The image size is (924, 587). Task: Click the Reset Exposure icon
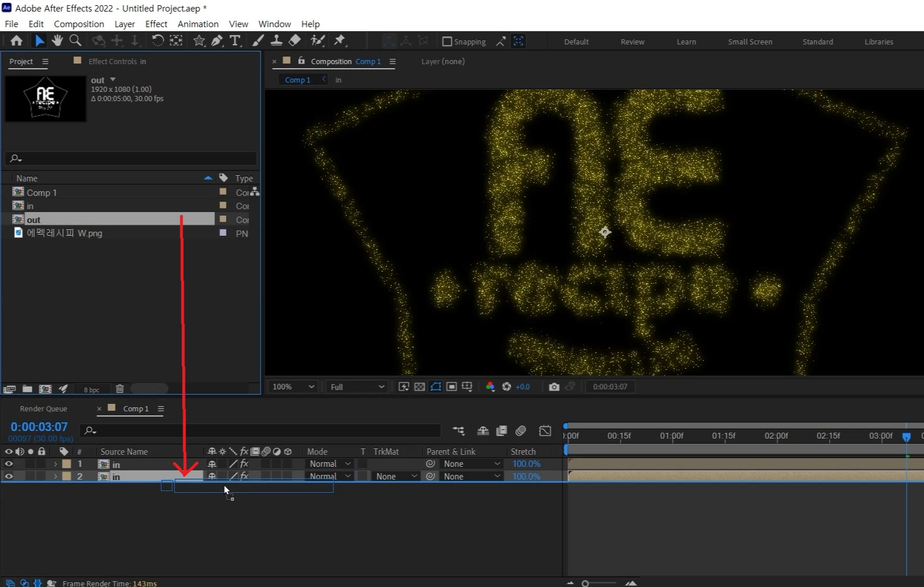(506, 387)
